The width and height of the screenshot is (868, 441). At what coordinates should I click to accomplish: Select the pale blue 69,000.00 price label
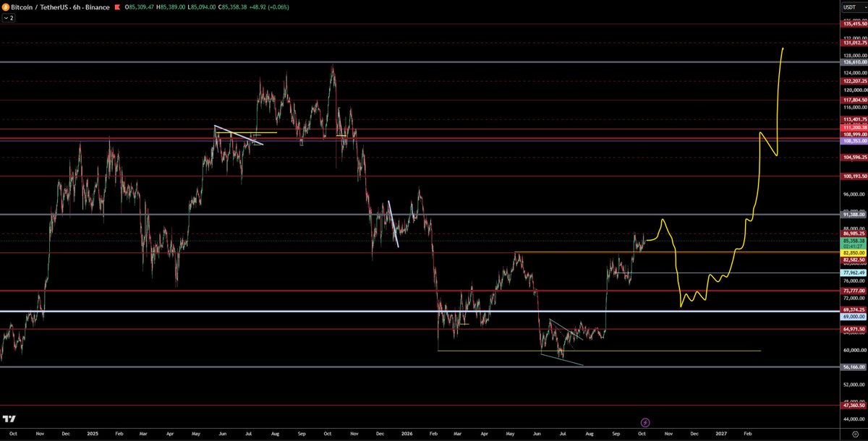[854, 317]
